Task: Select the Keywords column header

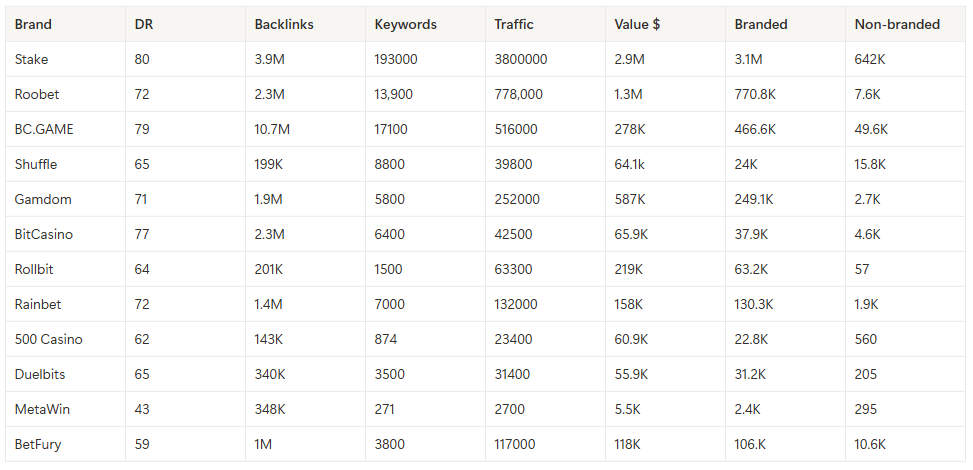Action: pyautogui.click(x=425, y=24)
